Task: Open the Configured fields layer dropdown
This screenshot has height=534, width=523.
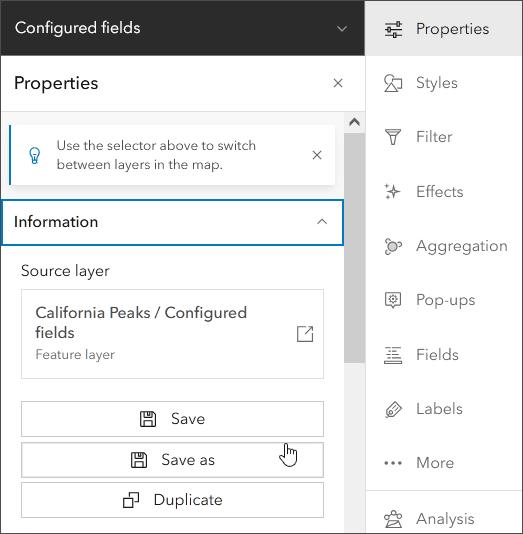Action: point(183,28)
